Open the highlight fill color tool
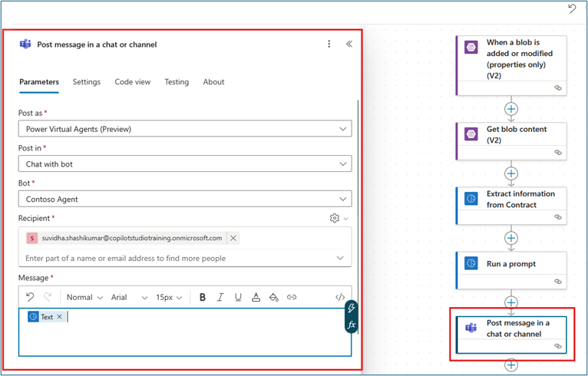 [274, 297]
